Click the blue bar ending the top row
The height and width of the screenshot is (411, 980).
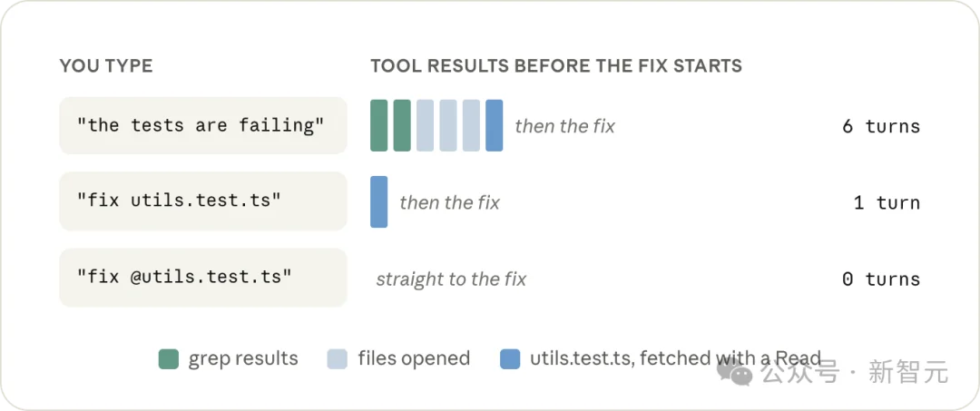(x=495, y=125)
